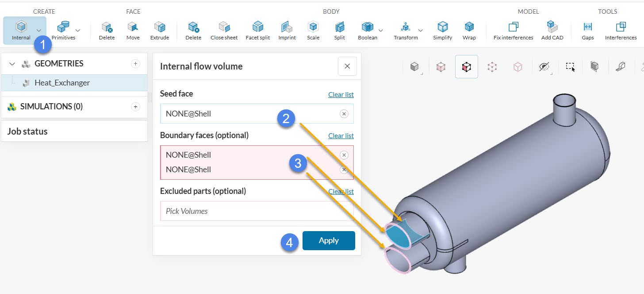
Task: Open the Job status panel
Action: point(74,131)
